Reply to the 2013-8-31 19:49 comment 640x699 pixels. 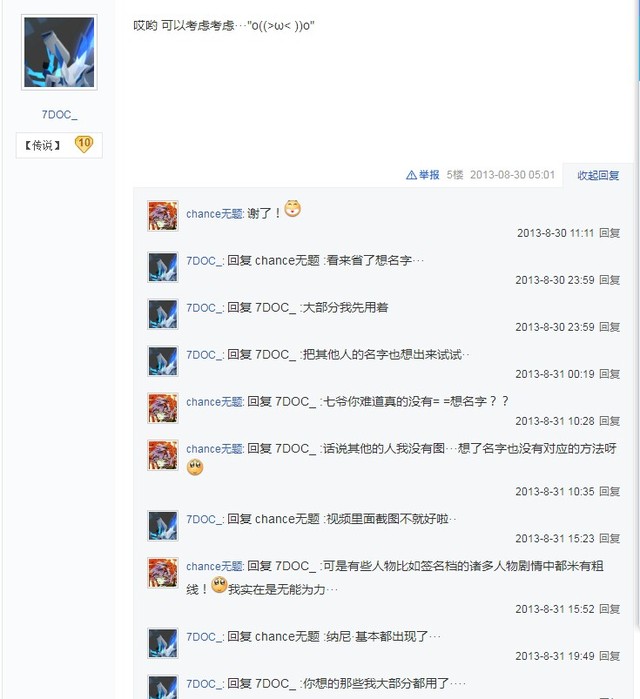(609, 656)
